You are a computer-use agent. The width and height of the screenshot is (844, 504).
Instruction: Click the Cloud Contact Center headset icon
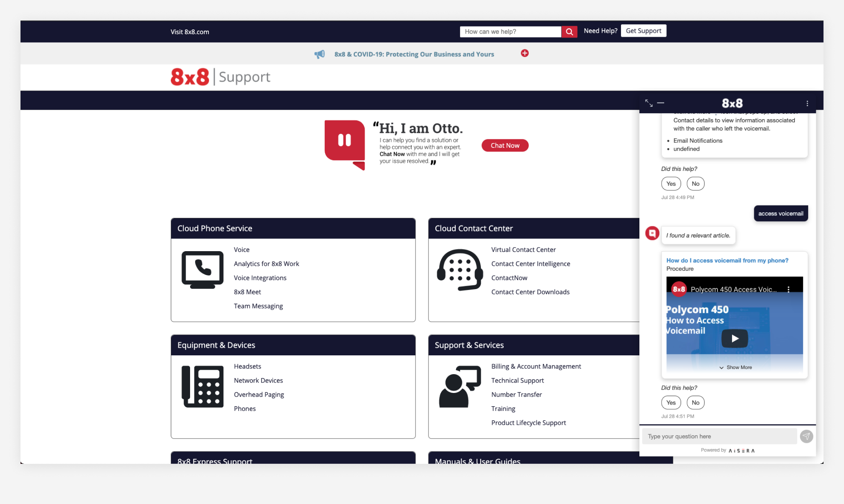[460, 270]
